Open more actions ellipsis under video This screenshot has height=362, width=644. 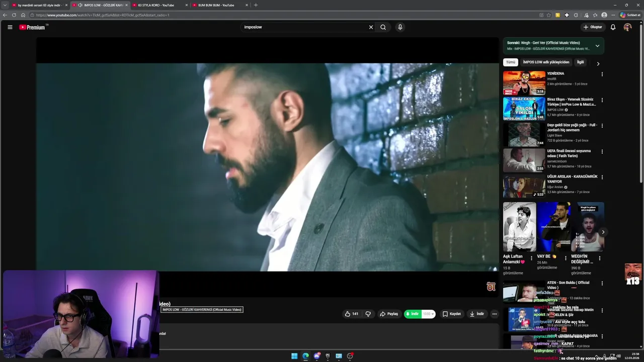click(495, 314)
